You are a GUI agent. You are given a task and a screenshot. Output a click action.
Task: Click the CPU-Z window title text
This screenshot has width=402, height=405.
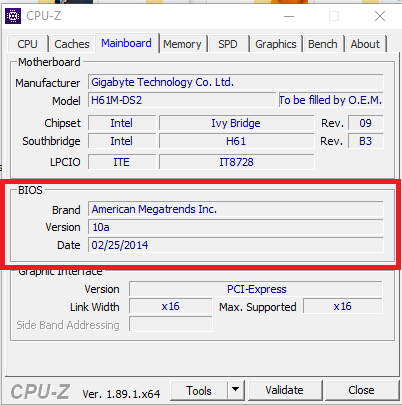44,16
